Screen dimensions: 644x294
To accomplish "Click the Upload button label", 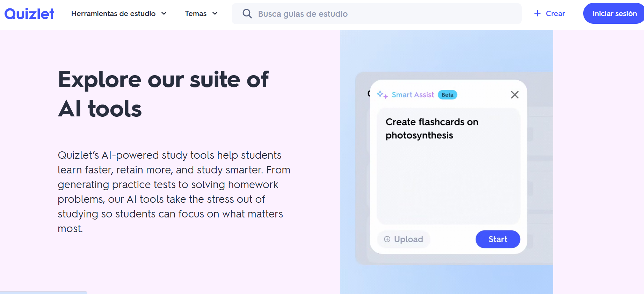I will 408,239.
